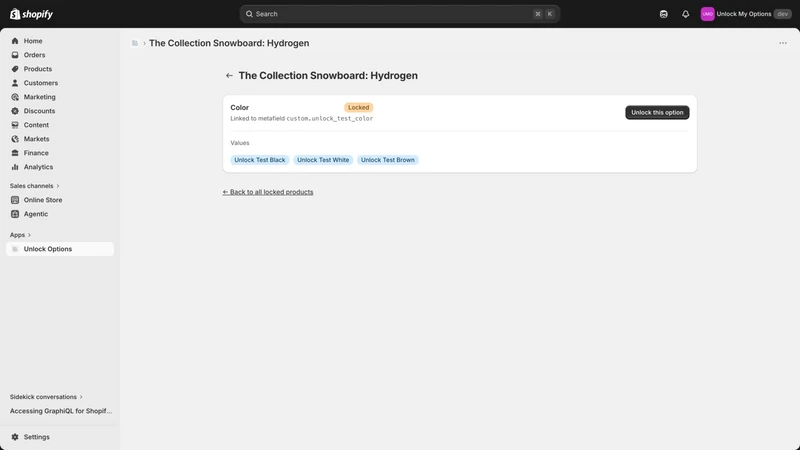800x450 pixels.
Task: Open the Accessing GraphiQL for Shopify conversation
Action: pyautogui.click(x=61, y=411)
